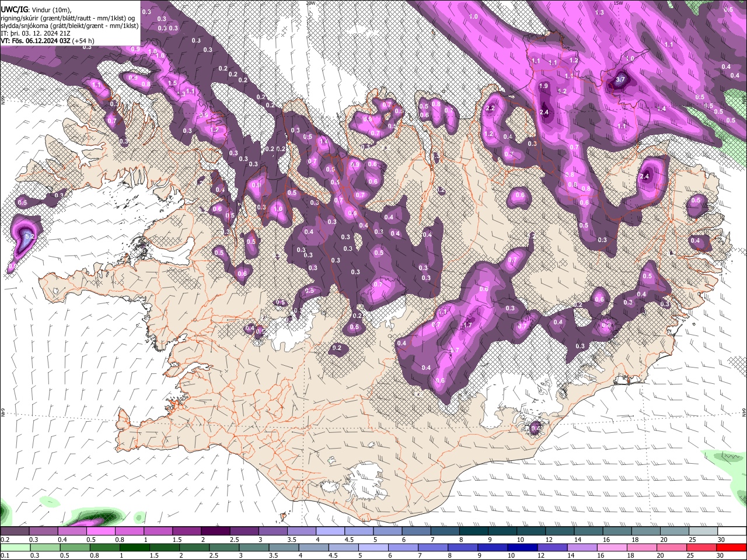This screenshot has height=560, width=747.
Task: Click the 5.2 value off the west coast
Action: click(x=31, y=236)
